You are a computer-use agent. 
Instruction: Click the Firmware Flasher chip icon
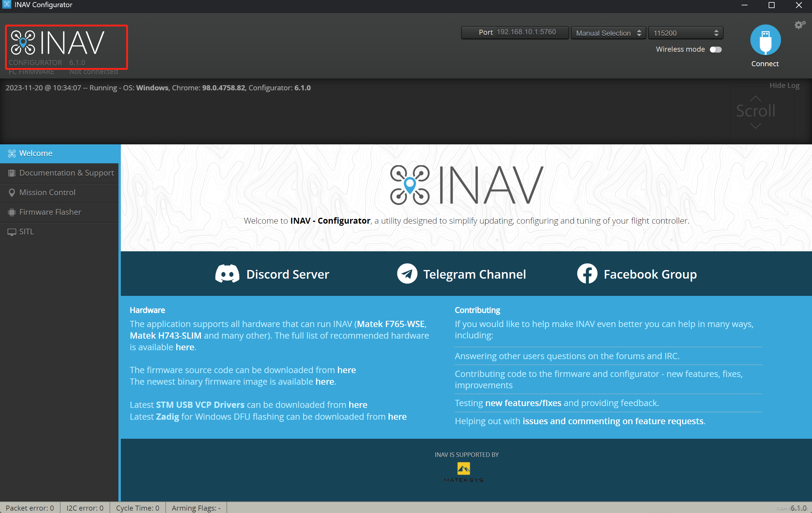point(12,212)
